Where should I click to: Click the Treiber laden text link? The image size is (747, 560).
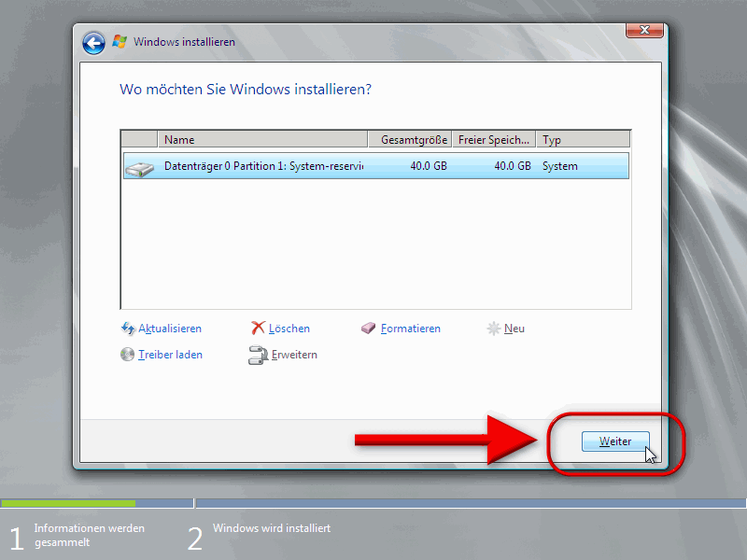pyautogui.click(x=170, y=355)
